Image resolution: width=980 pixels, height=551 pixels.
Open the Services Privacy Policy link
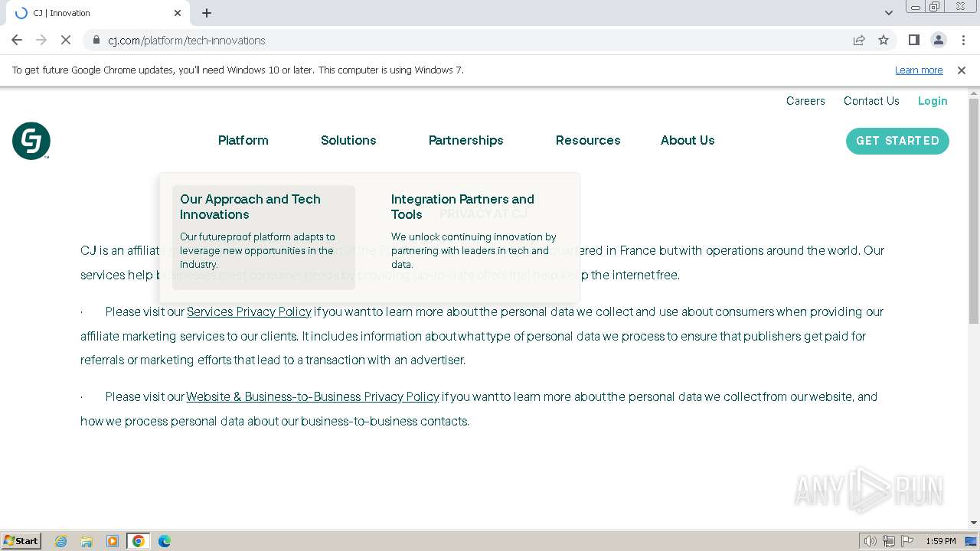point(249,312)
